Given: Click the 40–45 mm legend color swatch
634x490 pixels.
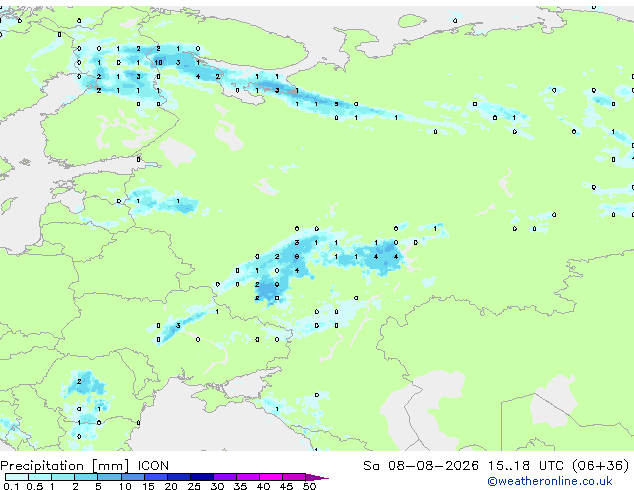Looking at the screenshot, I should coord(271,477).
